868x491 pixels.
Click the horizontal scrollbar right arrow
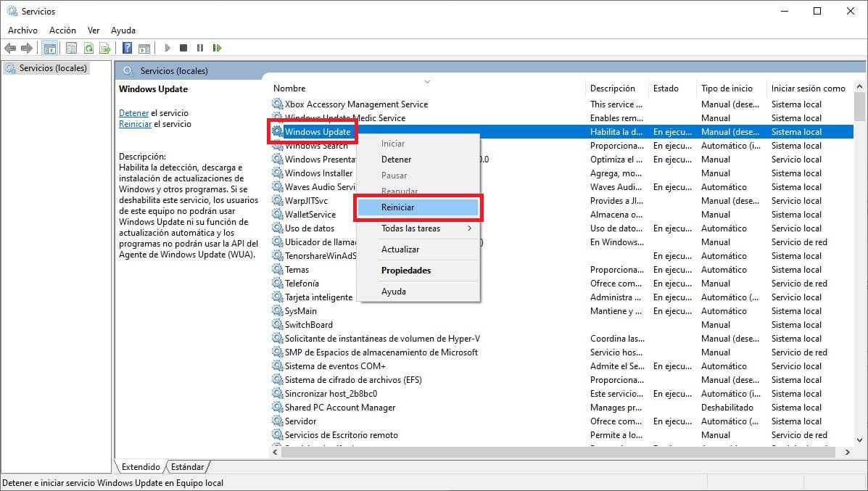click(848, 453)
